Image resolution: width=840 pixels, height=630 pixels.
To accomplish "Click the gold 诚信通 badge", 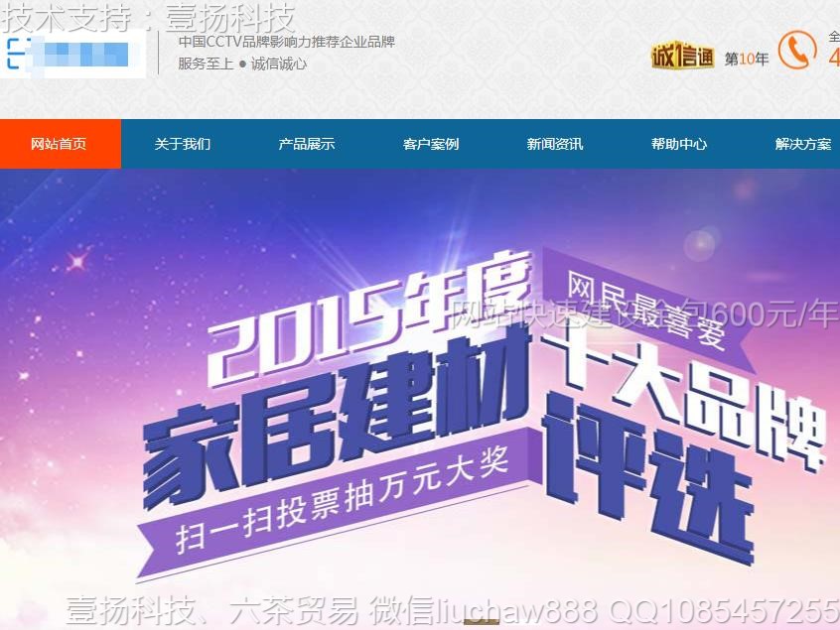I will click(x=682, y=56).
